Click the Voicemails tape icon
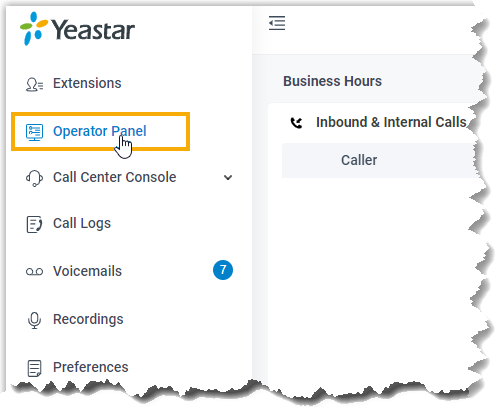This screenshot has height=407, width=497. click(34, 272)
